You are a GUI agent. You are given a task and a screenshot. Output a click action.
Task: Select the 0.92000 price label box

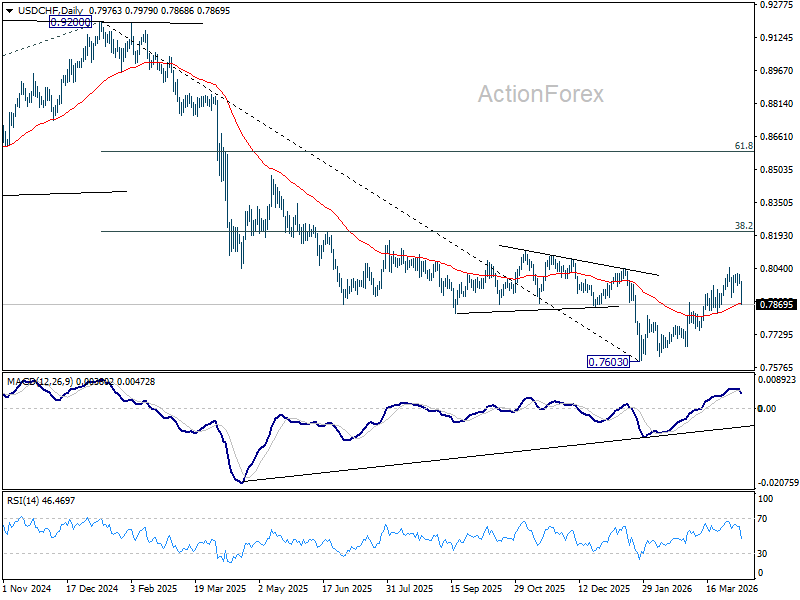click(x=70, y=22)
